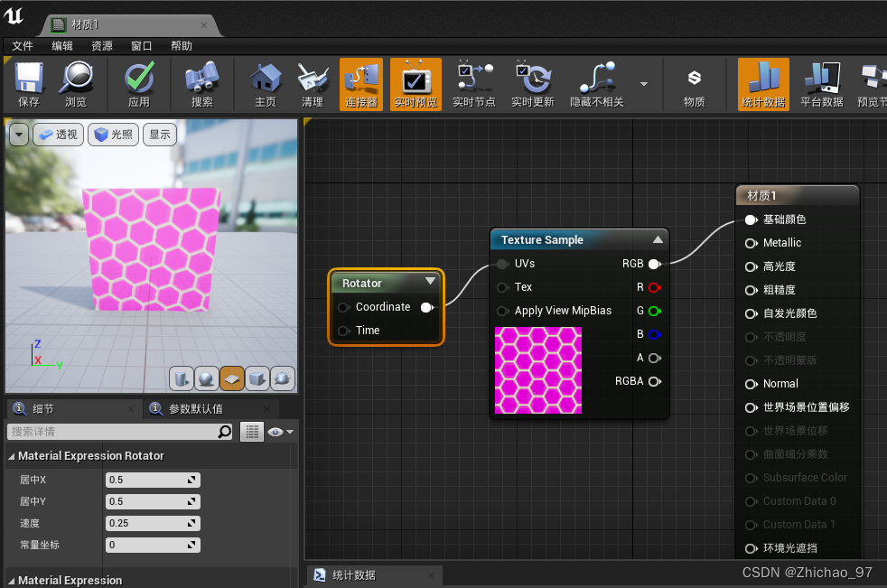Toggle 光照 lit shading mode
887x588 pixels.
(112, 133)
